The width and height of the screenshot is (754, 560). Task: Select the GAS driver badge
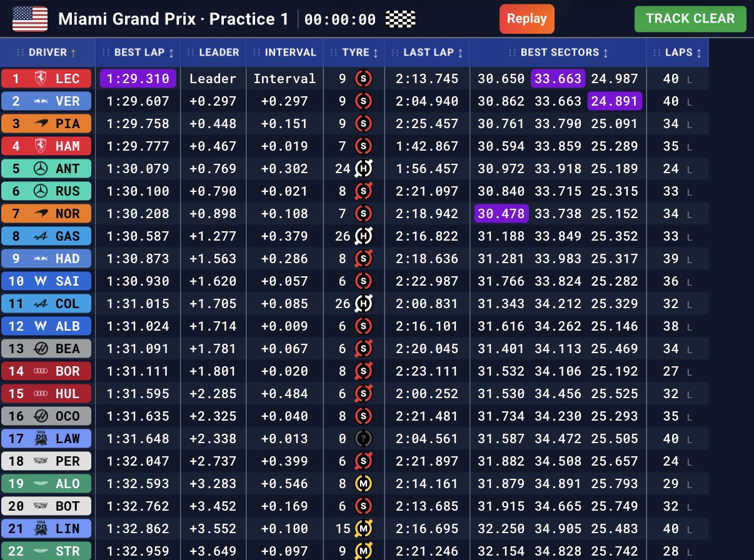point(46,236)
